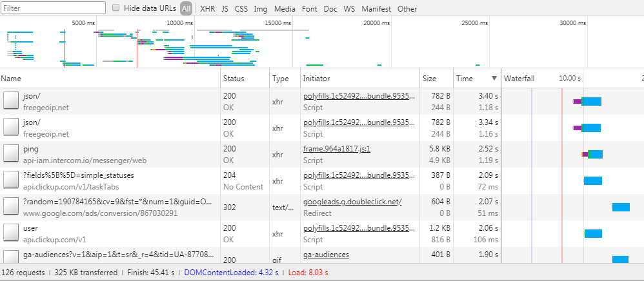644x281 pixels.
Task: Filter requests by JS
Action: tap(225, 8)
